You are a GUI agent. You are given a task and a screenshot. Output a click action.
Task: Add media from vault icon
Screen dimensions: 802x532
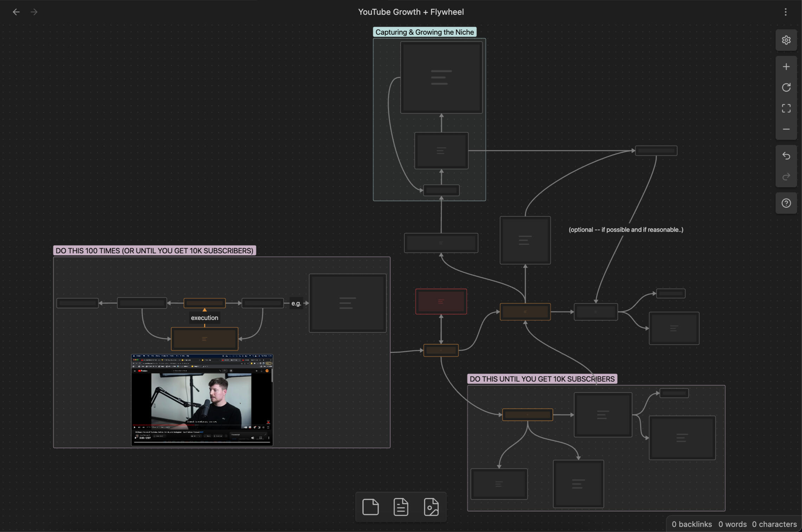point(431,507)
